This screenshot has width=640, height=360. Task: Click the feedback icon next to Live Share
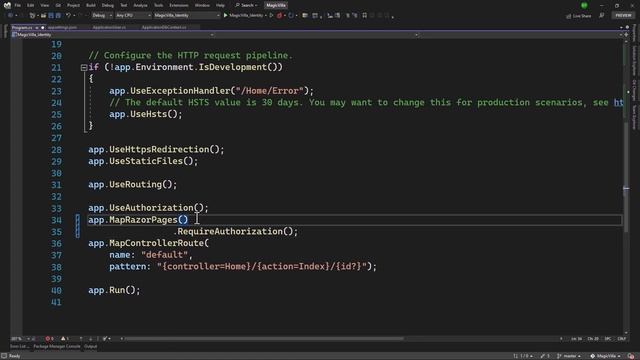click(x=602, y=16)
